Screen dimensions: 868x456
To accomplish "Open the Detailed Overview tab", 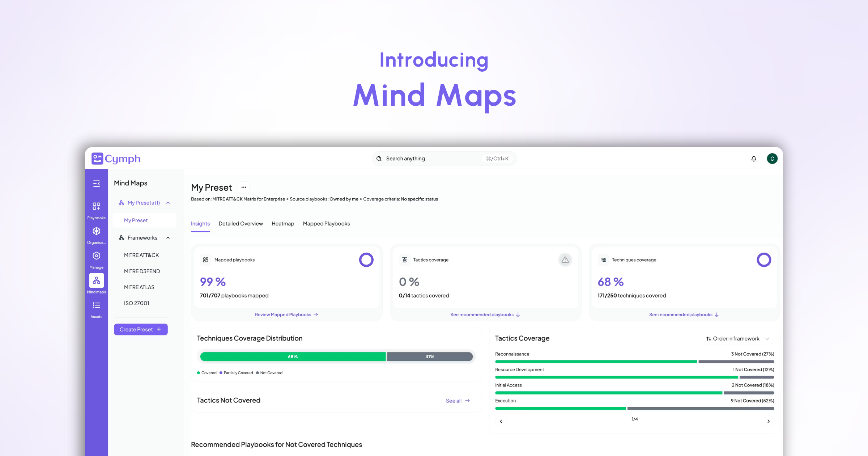I will (x=241, y=223).
